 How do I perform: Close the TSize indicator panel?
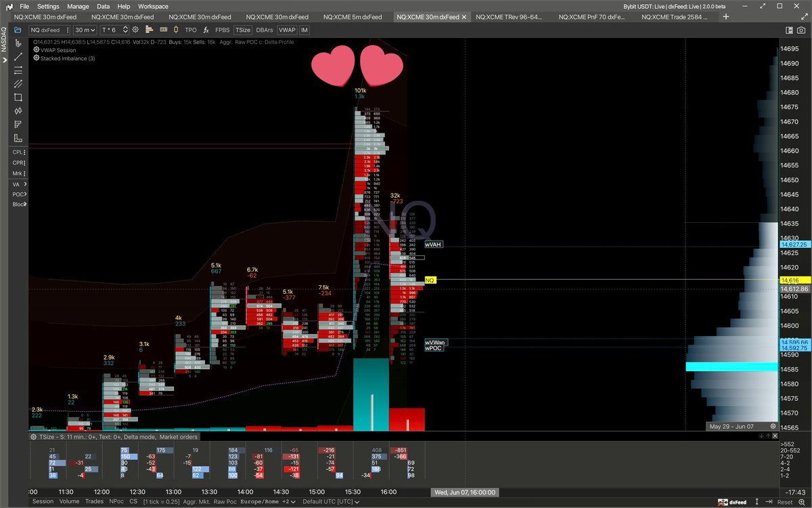click(775, 436)
